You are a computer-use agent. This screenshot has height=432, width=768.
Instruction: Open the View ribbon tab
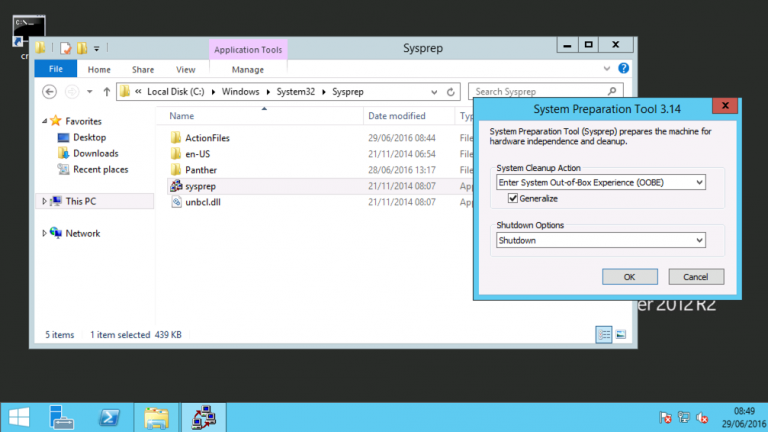coord(186,70)
